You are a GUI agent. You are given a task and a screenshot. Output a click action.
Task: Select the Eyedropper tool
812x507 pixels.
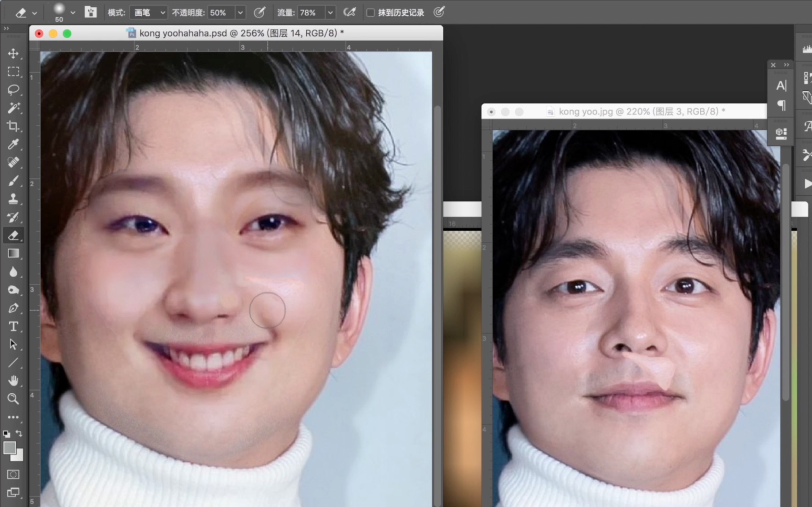13,144
